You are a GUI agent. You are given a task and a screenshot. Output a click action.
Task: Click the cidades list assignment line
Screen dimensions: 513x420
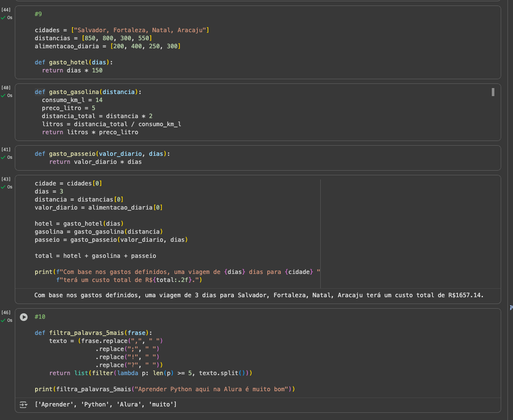point(122,30)
